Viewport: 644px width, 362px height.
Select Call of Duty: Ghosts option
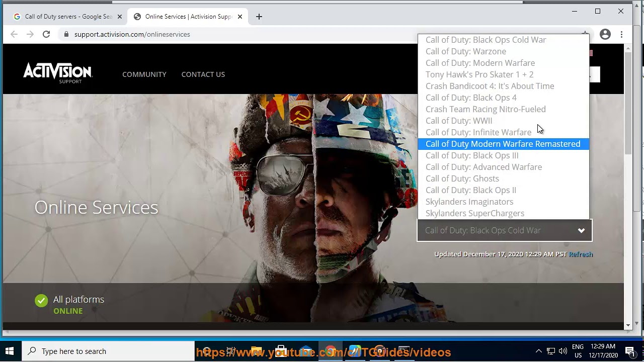(503, 178)
